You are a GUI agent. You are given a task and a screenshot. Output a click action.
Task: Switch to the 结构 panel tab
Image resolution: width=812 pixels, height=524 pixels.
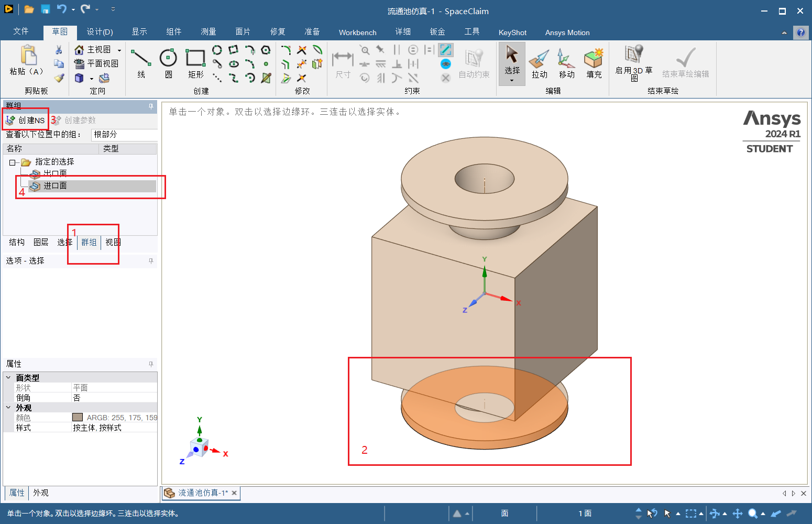(x=16, y=242)
